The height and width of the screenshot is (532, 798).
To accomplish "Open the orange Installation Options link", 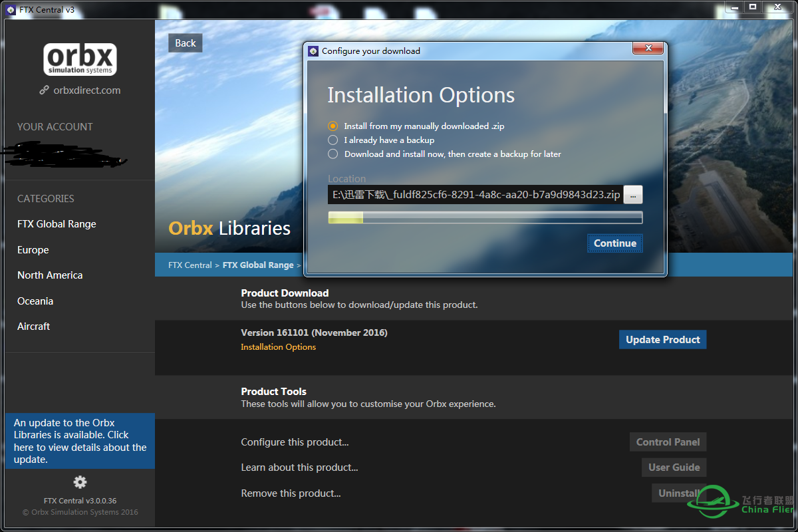I will point(279,347).
